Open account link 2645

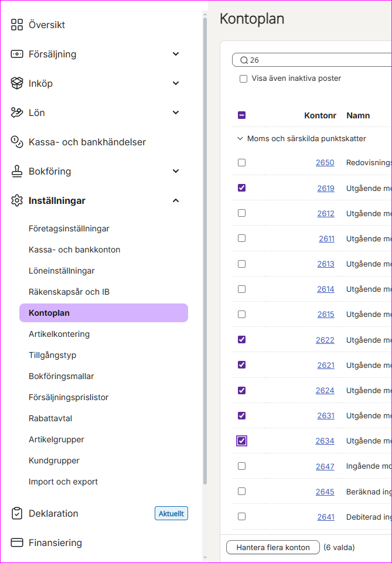click(325, 492)
